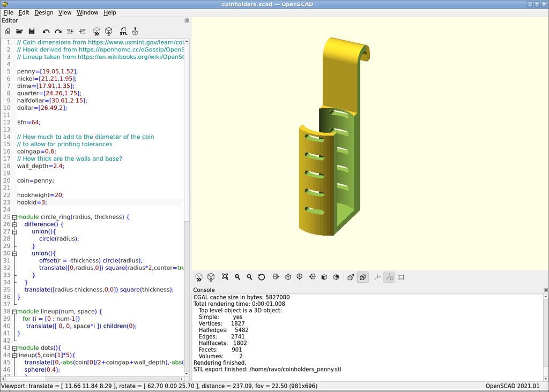Collapse the union() block on line 30
Screen dimensions: 549x392
pos(14,253)
